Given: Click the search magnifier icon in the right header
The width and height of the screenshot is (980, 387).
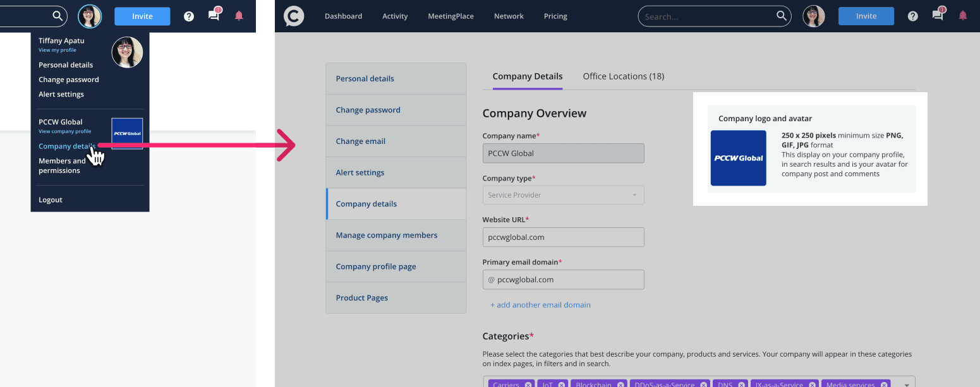Looking at the screenshot, I should pyautogui.click(x=782, y=16).
